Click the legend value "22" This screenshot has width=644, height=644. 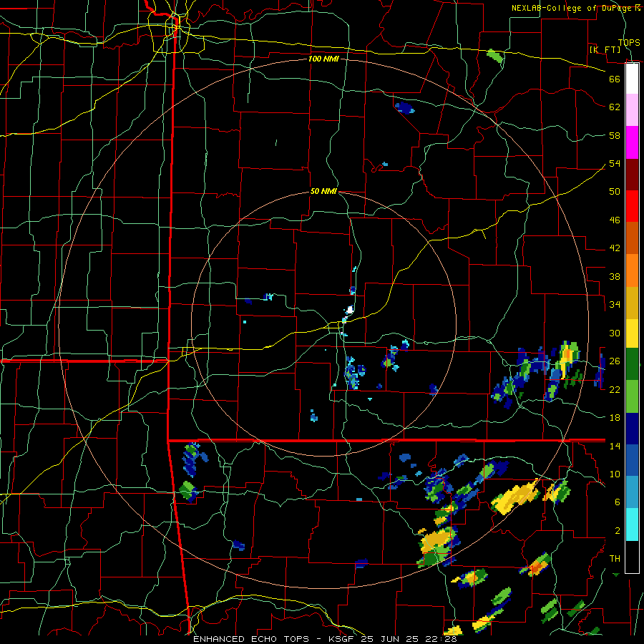click(615, 389)
